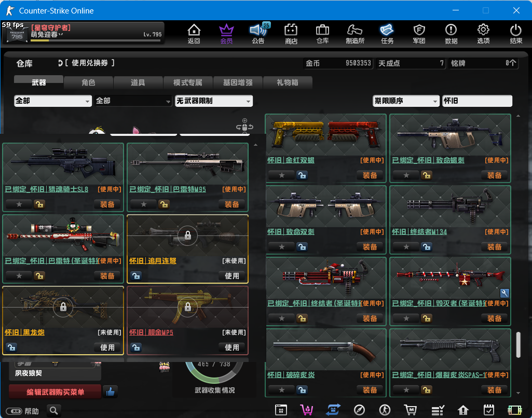Click the character rotate icon above weapon list
This screenshot has height=418, width=532.
[x=244, y=126]
